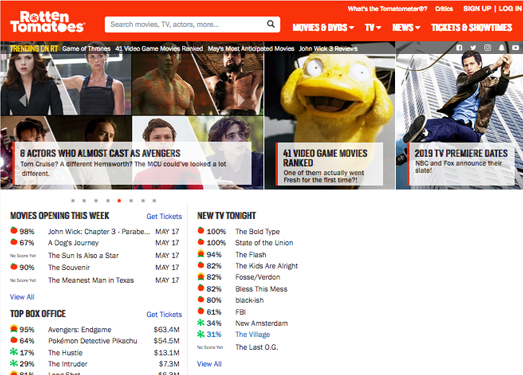Open the Twitter bird icon
523x375 pixels.
point(473,48)
